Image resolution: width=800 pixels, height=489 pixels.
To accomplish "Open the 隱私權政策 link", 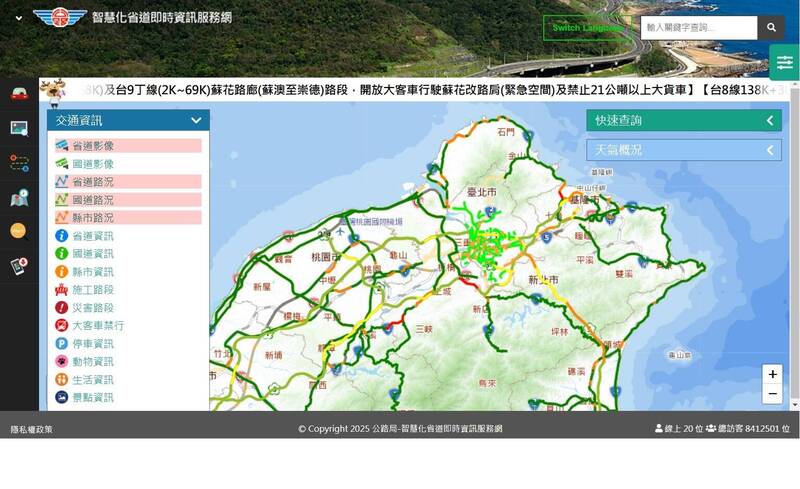I will (x=32, y=429).
